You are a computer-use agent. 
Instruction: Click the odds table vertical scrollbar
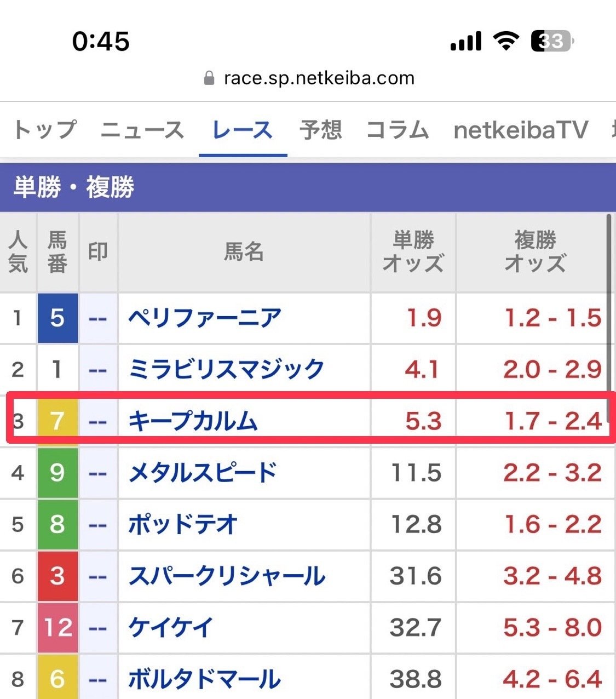click(609, 302)
